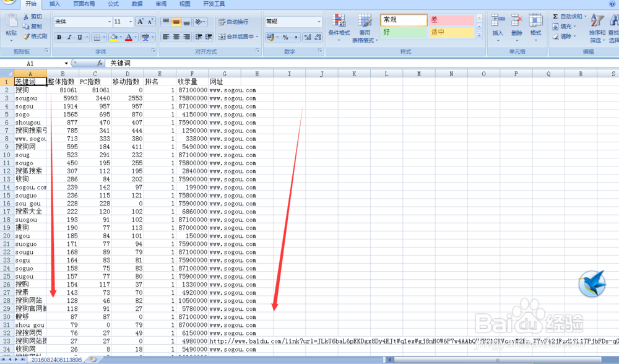Click the Clear (清除) eraser button
This screenshot has width=619, height=364.
564,37
